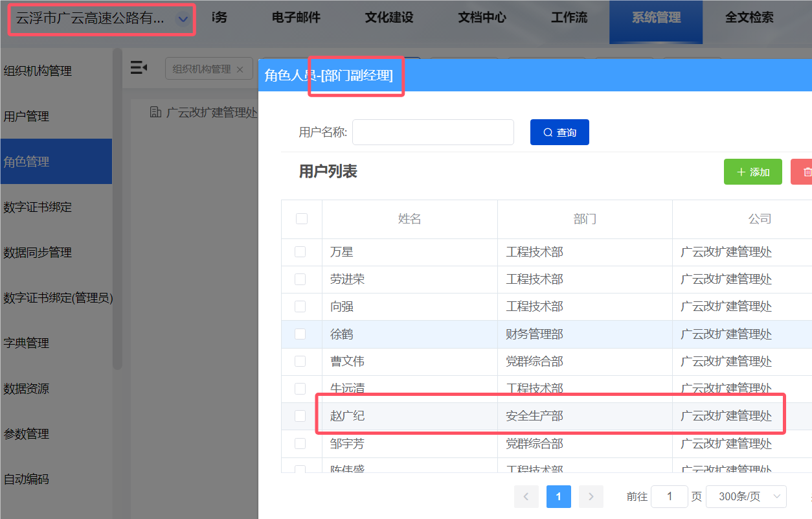The width and height of the screenshot is (812, 519).
Task: Check the checkbox for 邹宇芳
Action: (x=300, y=443)
